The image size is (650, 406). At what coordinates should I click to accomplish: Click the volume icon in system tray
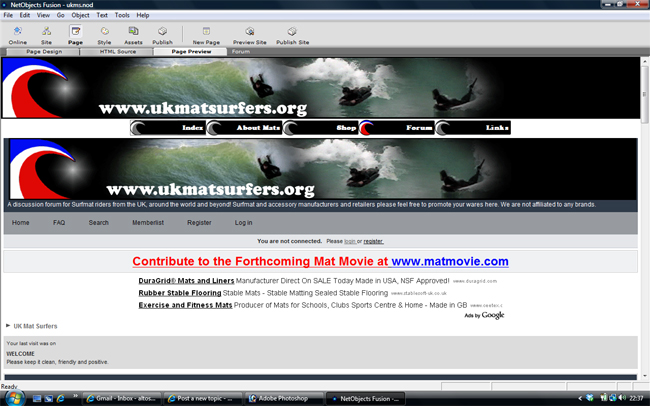pyautogui.click(x=622, y=398)
